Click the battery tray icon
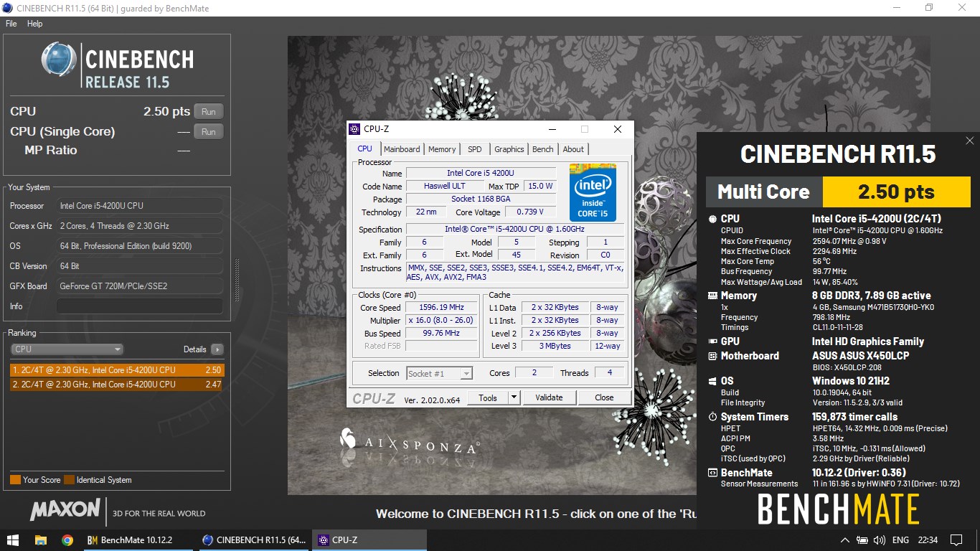The width and height of the screenshot is (980, 551). point(861,540)
